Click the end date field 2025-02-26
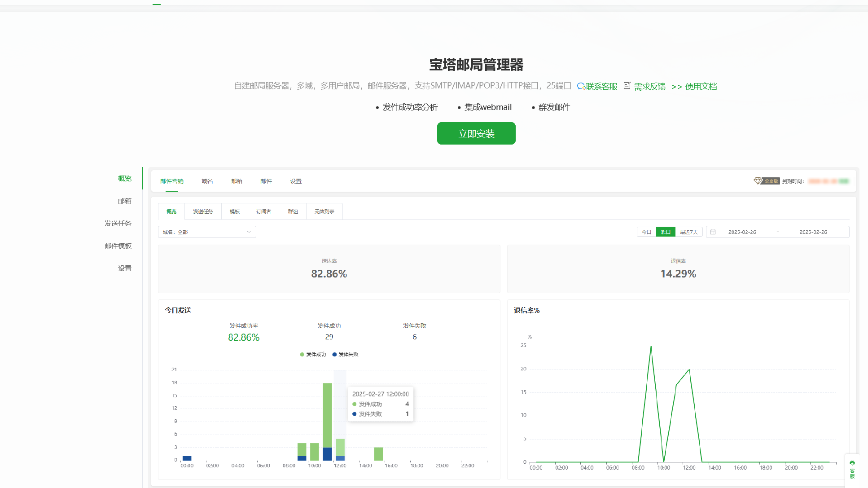Image resolution: width=868 pixels, height=488 pixels. pos(813,232)
